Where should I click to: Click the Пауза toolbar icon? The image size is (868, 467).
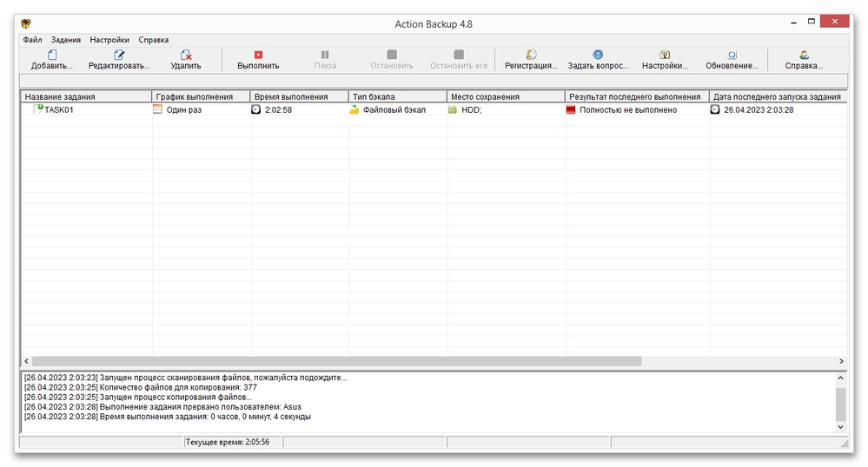[325, 55]
